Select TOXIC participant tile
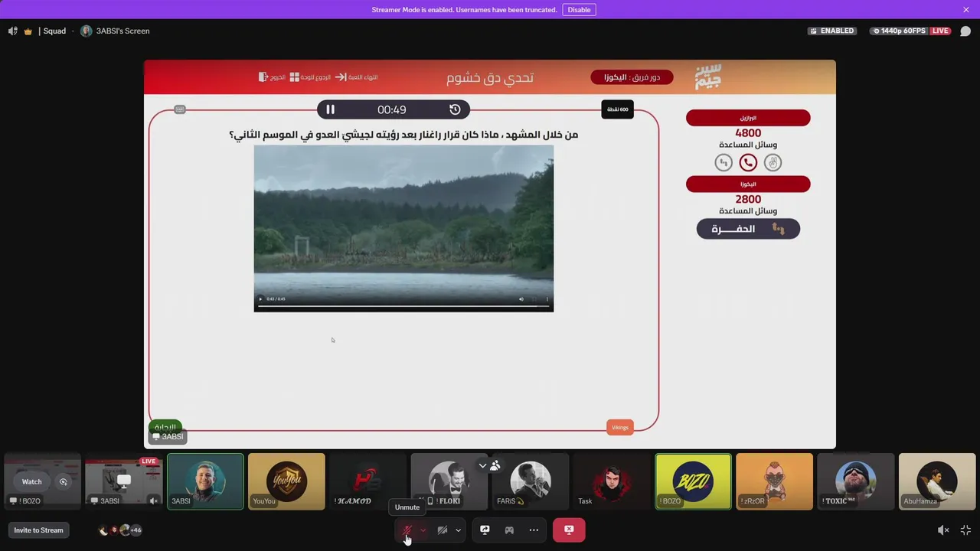Image resolution: width=980 pixels, height=551 pixels. (855, 481)
